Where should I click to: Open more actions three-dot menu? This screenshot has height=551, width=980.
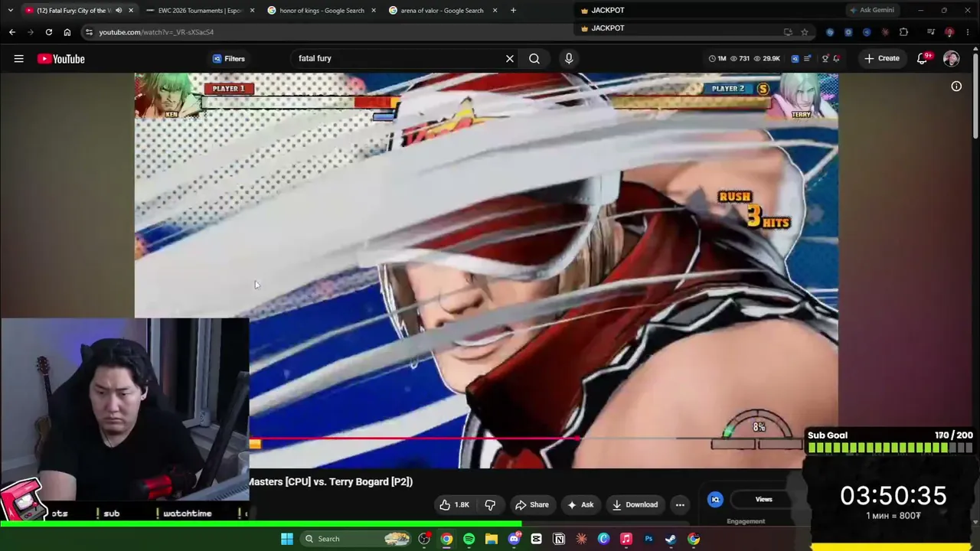tap(680, 504)
